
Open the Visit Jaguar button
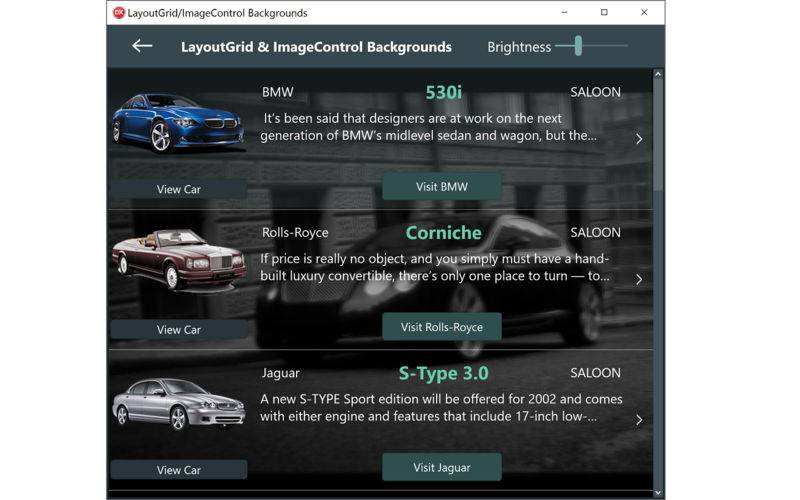click(442, 467)
